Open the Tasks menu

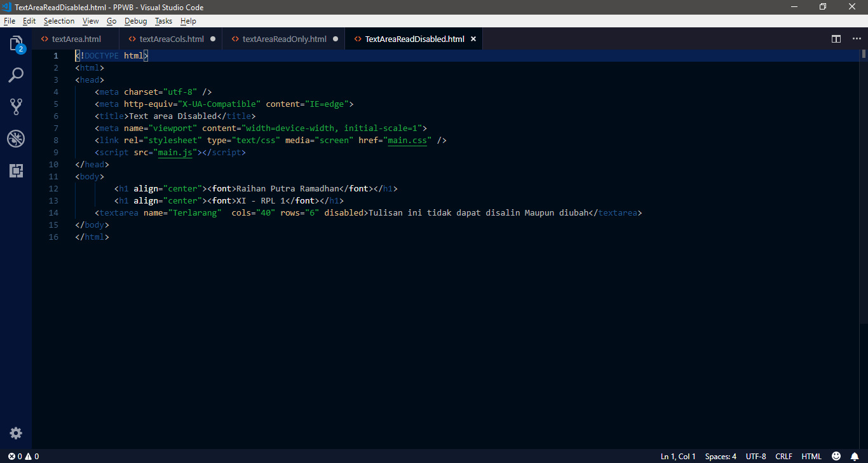[x=163, y=21]
